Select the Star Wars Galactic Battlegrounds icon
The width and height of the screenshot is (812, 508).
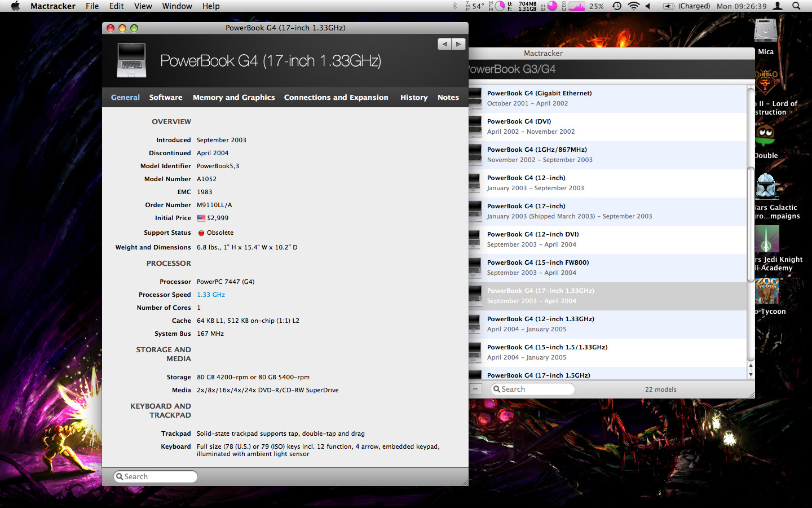point(766,186)
